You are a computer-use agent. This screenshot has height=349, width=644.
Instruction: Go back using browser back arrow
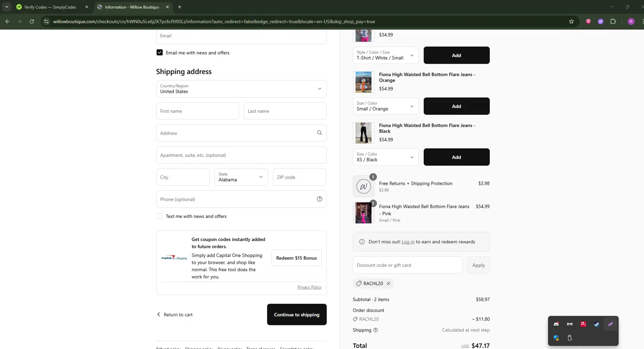point(7,21)
